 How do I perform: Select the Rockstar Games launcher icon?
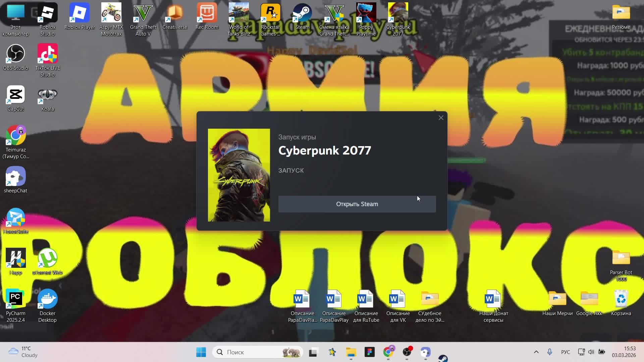270,14
